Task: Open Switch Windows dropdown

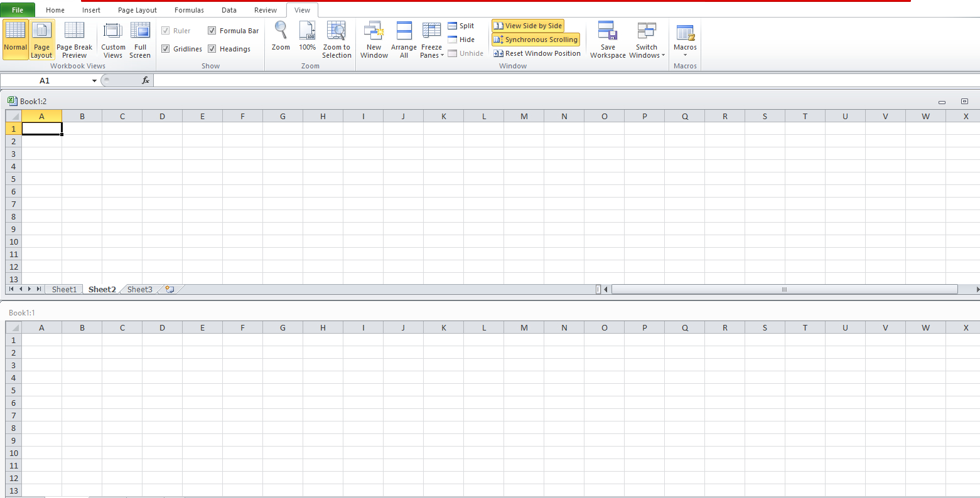Action: (647, 40)
